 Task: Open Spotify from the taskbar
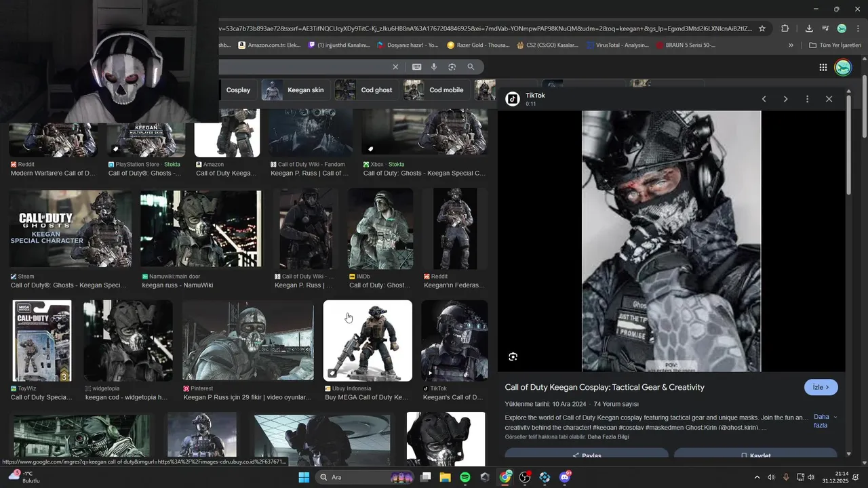tap(465, 477)
